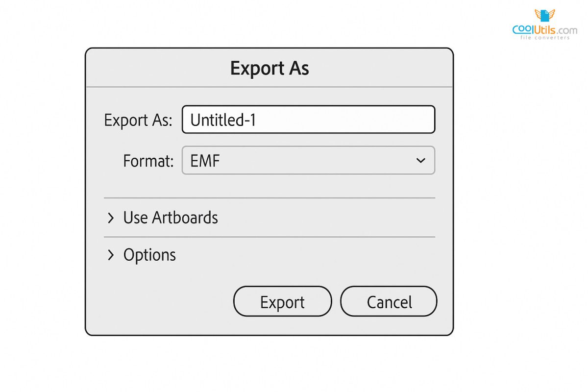Click the 'Format:' field label
This screenshot has width=588, height=392.
click(148, 161)
